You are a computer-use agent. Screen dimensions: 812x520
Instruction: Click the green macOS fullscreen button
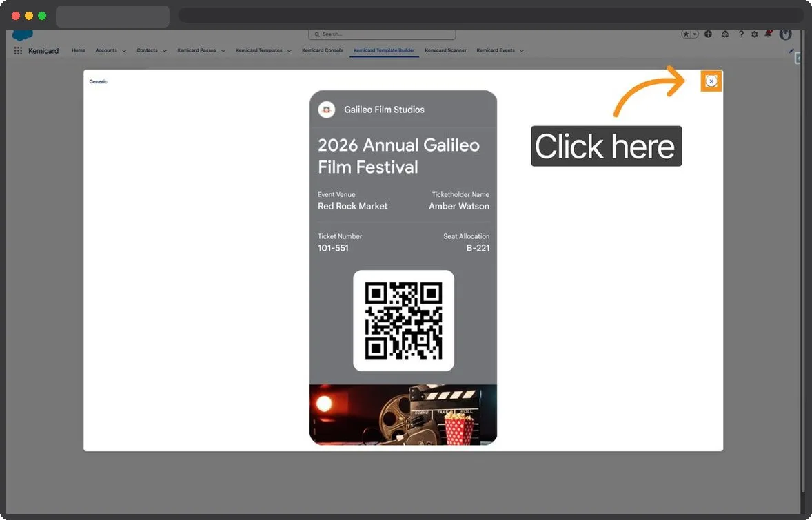click(43, 16)
